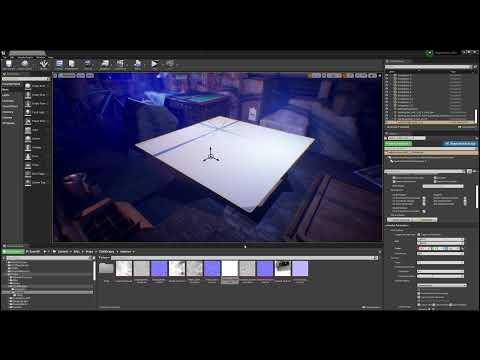Select Empty Character in Place Actors list

[37, 95]
